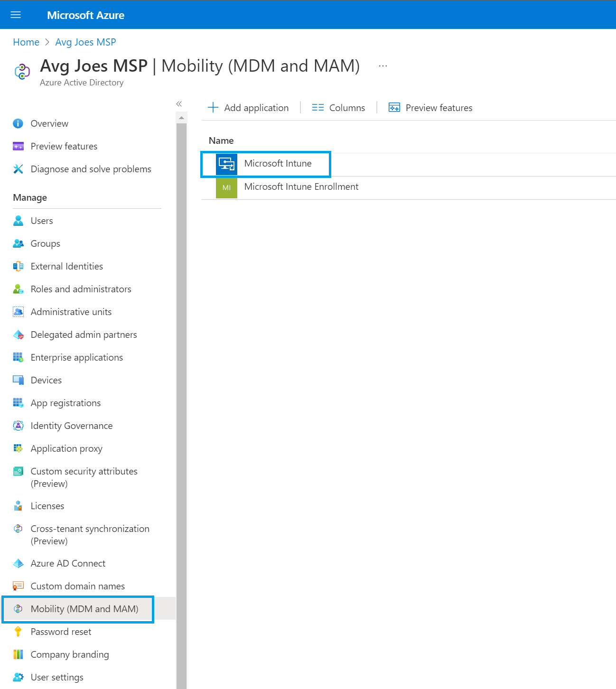Click the Enterprise applications icon

coord(18,357)
